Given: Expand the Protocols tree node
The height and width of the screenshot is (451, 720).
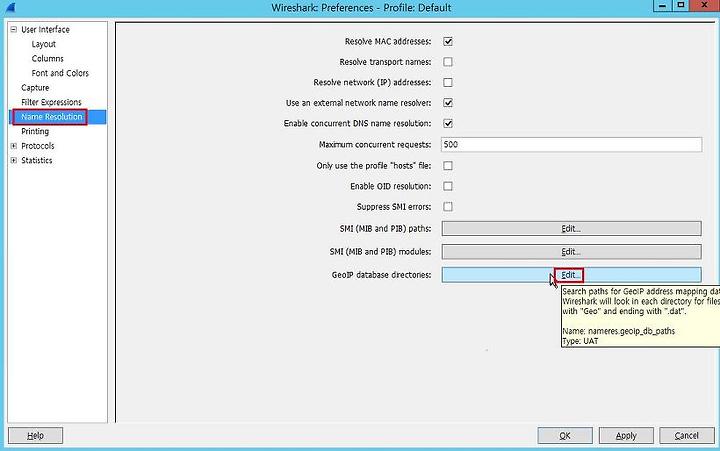Looking at the screenshot, I should point(14,146).
